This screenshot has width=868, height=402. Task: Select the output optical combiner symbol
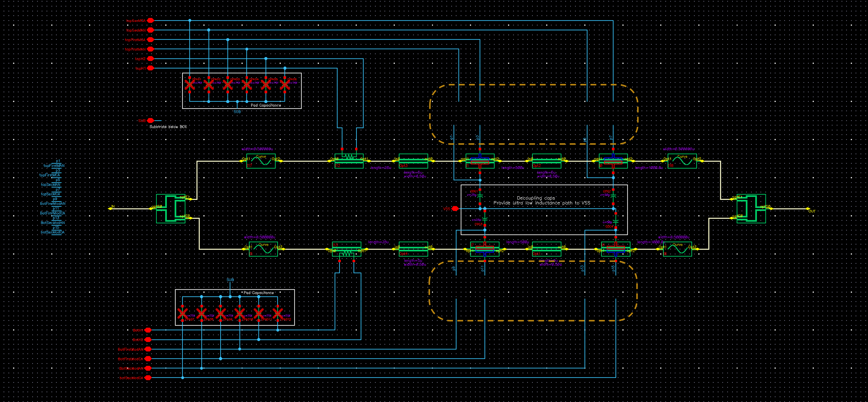tap(751, 209)
